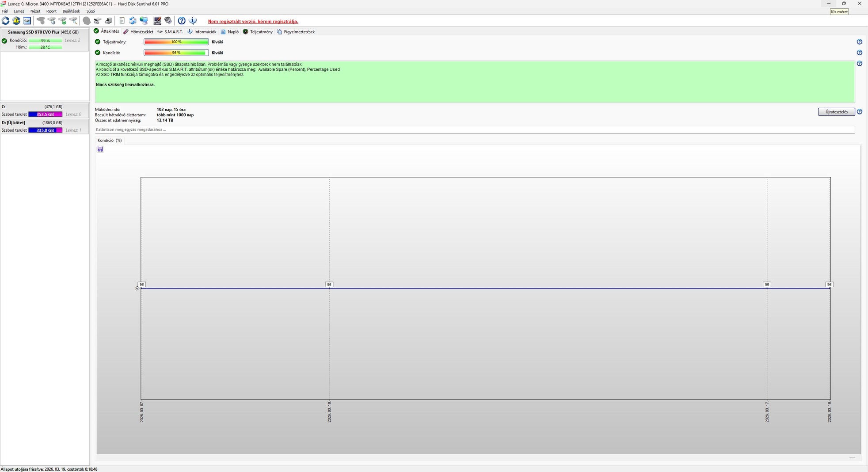Click the comment field 'Kattintson megjegyzés megadásához'

pos(475,129)
